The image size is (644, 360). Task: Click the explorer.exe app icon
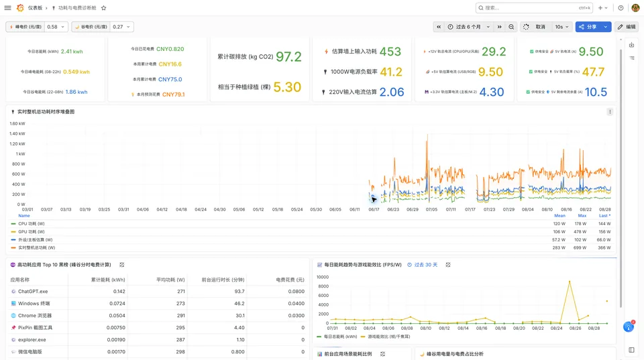click(13, 340)
